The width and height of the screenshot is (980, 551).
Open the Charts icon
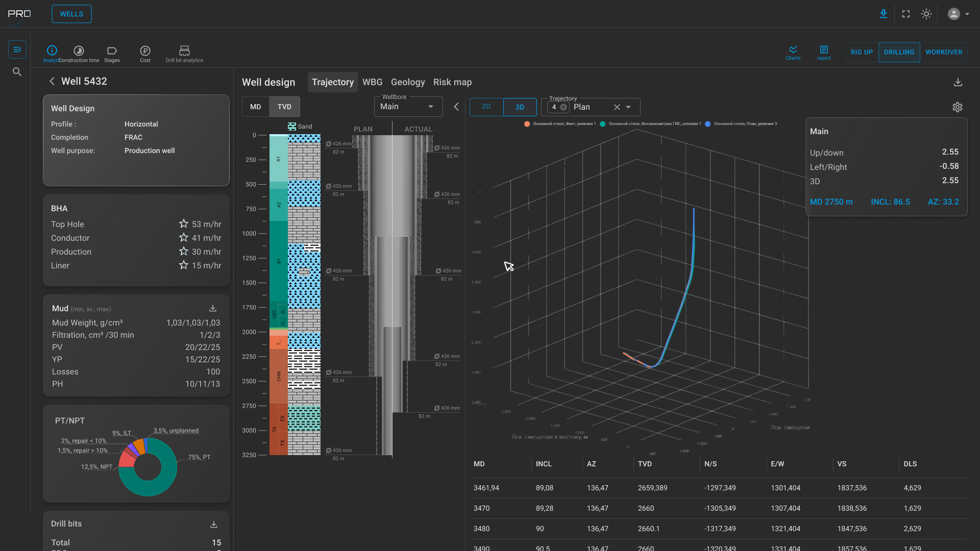point(793,49)
